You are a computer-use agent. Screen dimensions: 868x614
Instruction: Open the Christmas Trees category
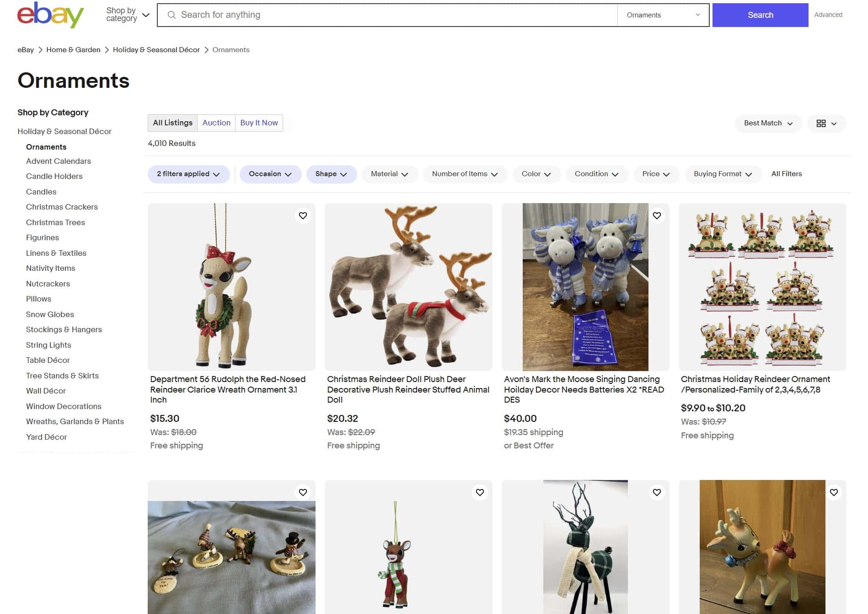[55, 223]
